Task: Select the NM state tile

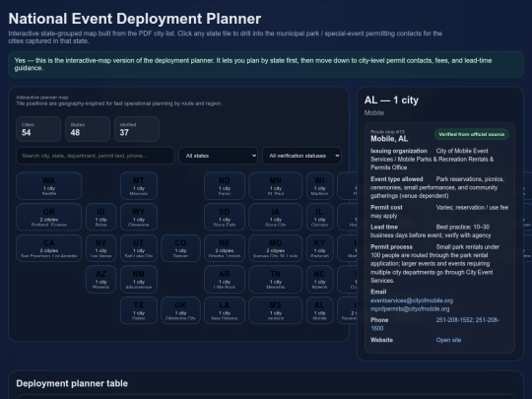Action: (x=139, y=279)
